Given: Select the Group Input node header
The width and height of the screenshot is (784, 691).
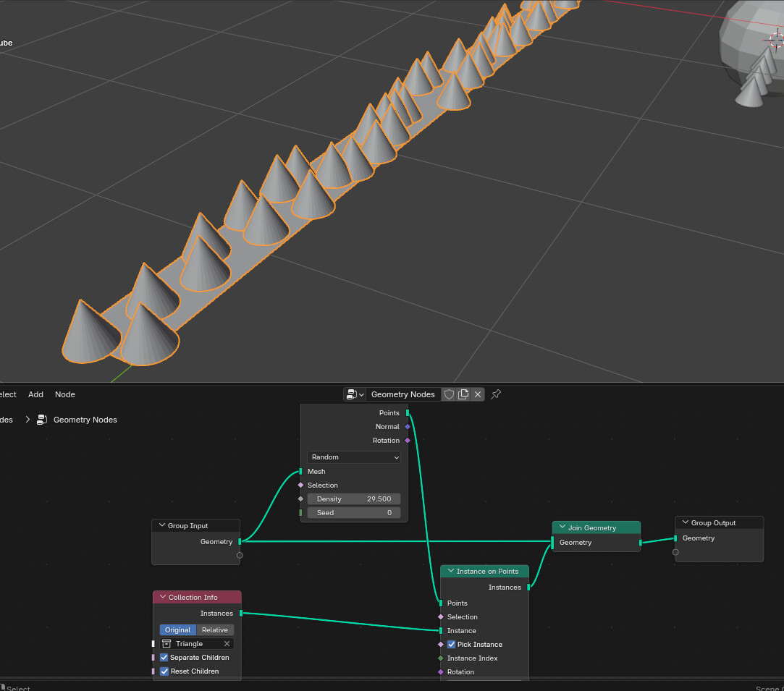Looking at the screenshot, I should (x=195, y=525).
